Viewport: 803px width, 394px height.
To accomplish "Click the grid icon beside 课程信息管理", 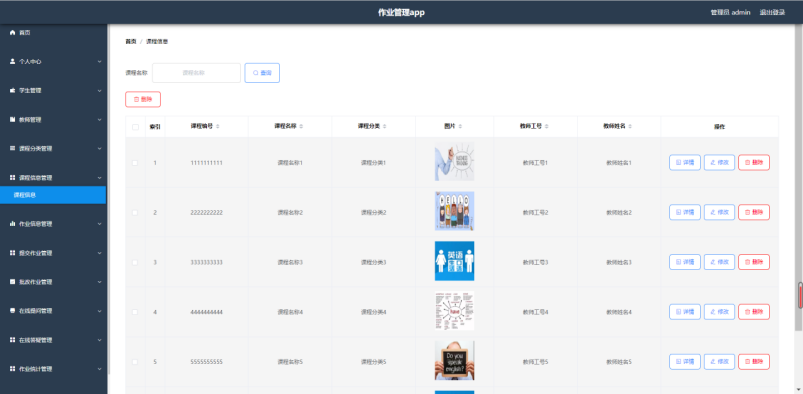I will coord(13,178).
